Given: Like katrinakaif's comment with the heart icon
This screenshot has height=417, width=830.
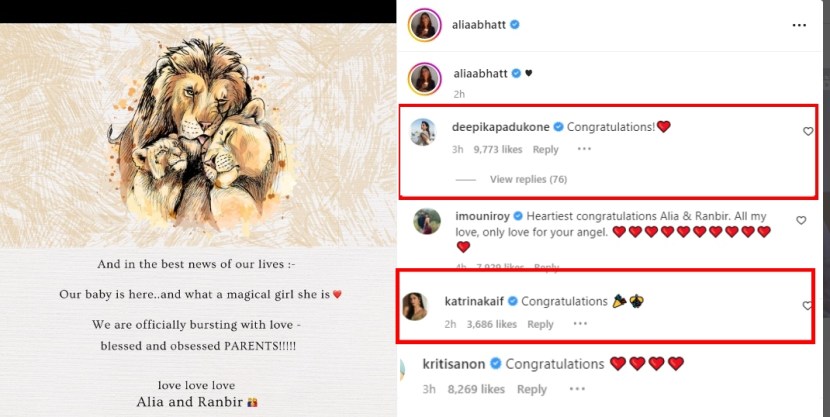Looking at the screenshot, I should tap(807, 305).
